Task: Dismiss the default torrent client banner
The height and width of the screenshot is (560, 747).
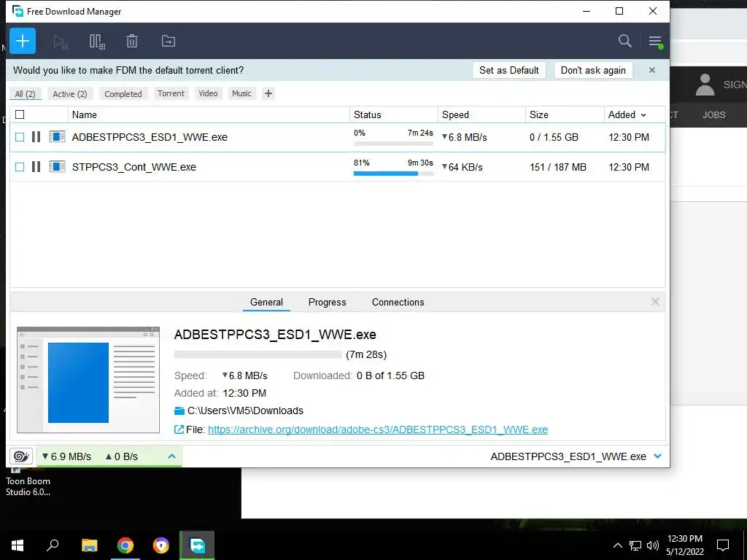Action: (x=651, y=71)
